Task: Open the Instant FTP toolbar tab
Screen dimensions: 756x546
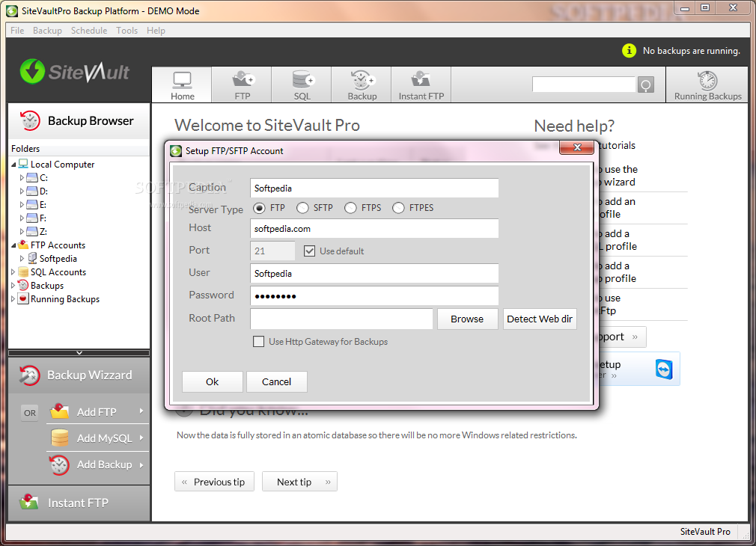Action: point(421,85)
